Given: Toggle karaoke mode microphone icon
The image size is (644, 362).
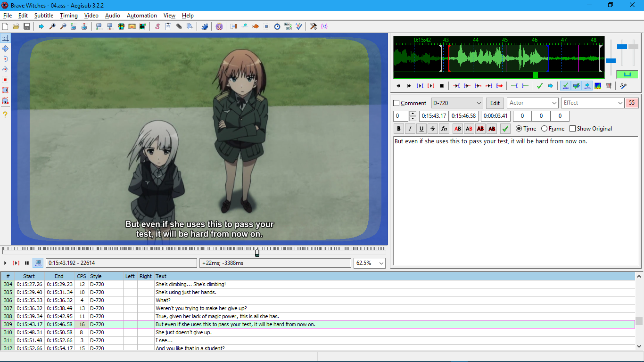Looking at the screenshot, I should [x=623, y=86].
